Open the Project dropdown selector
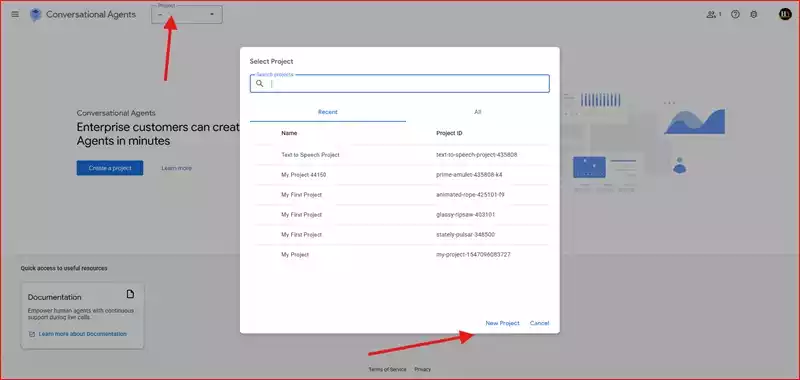Viewport: 800px width, 380px height. tap(187, 14)
